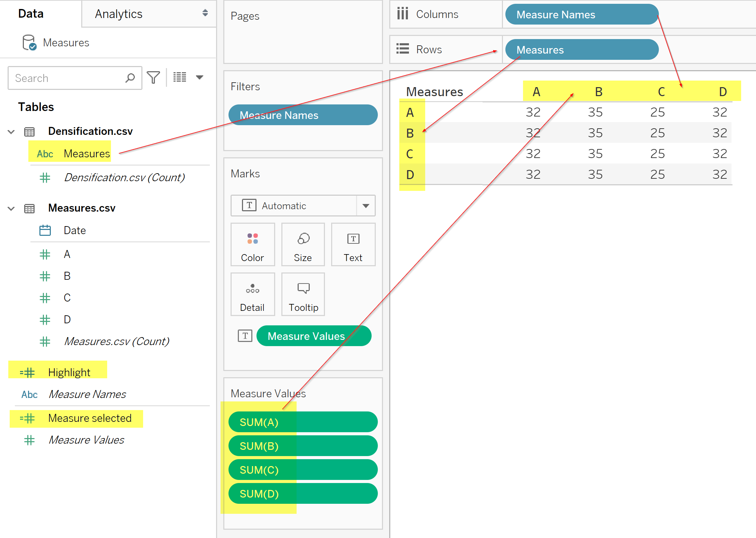Image resolution: width=756 pixels, height=538 pixels.
Task: Select the Data tab
Action: click(31, 14)
